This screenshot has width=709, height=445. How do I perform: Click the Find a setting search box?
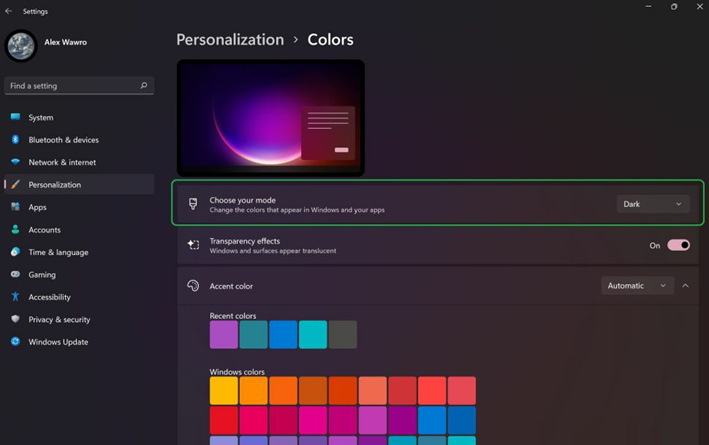70,86
